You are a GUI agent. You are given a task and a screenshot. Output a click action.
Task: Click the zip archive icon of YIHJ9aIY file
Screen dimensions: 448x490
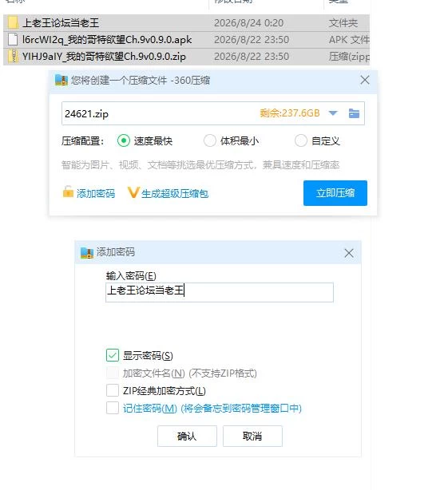tap(13, 57)
